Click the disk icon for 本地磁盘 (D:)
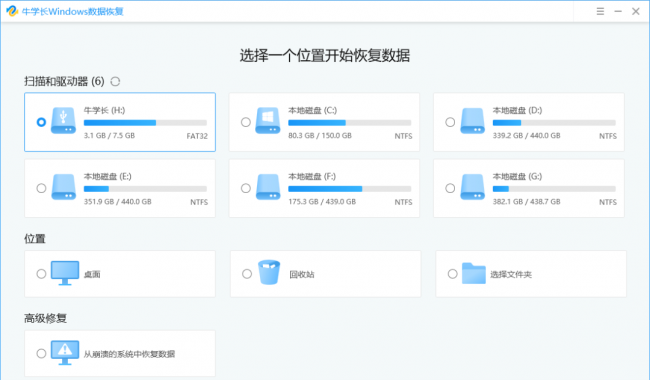The image size is (650, 380). coord(473,121)
